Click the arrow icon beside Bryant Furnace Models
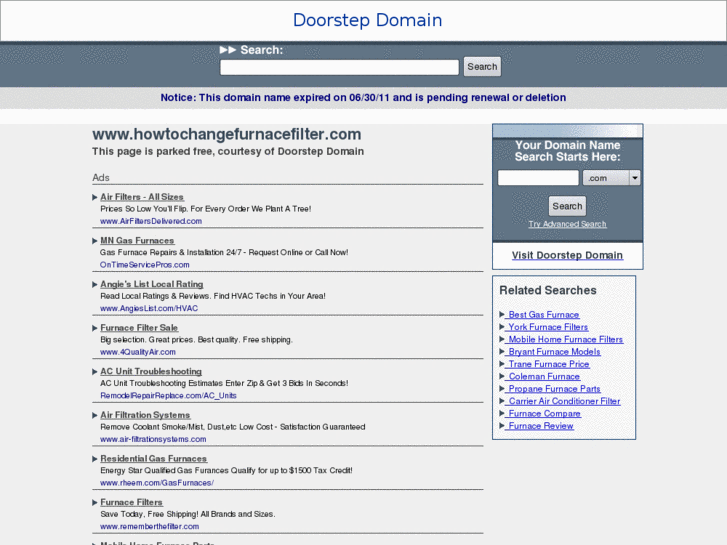 pyautogui.click(x=502, y=352)
